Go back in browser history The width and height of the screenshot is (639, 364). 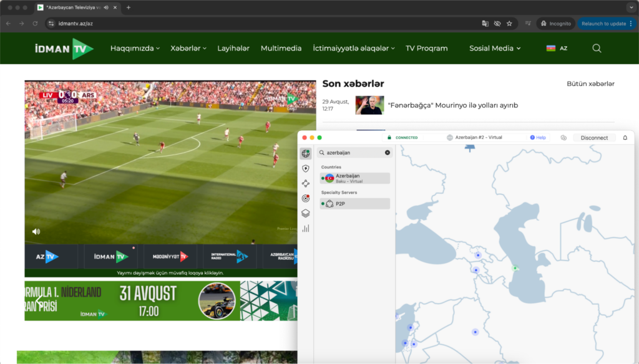coord(9,24)
